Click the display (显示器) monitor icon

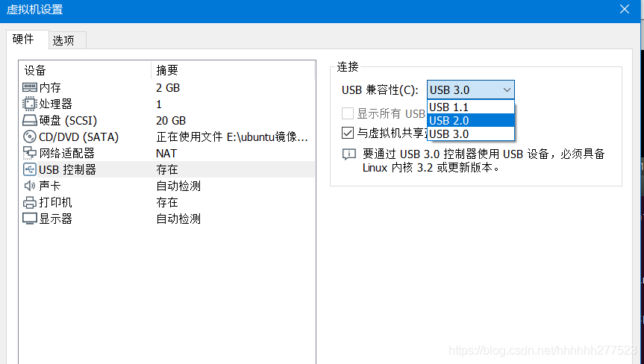click(30, 219)
